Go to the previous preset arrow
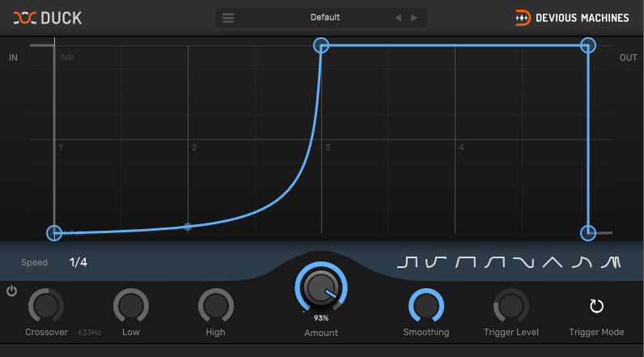Image resolution: width=644 pixels, height=357 pixels. pos(398,18)
